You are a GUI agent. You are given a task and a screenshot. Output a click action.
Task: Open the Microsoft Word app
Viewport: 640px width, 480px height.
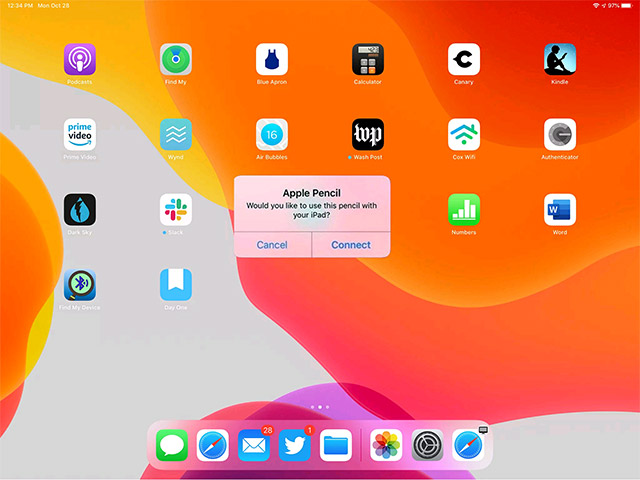(x=560, y=209)
